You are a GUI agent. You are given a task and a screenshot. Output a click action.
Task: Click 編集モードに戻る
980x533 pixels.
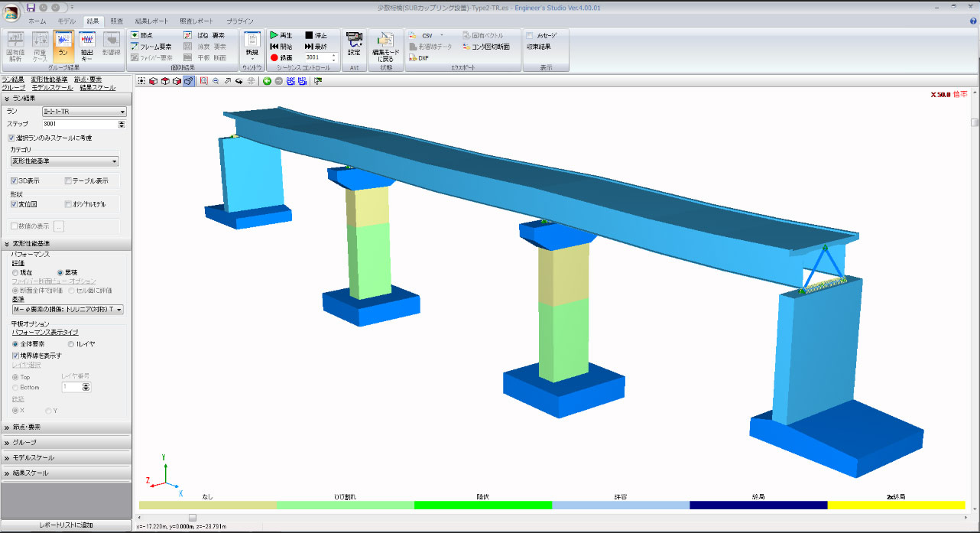(x=385, y=46)
